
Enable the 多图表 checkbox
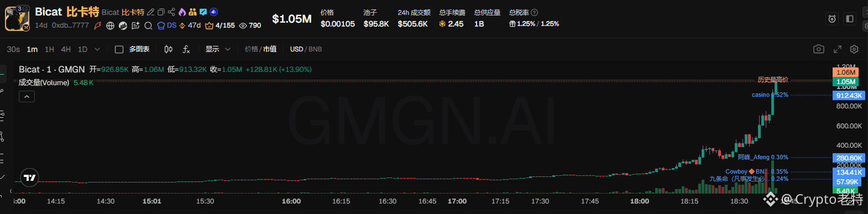click(119, 49)
